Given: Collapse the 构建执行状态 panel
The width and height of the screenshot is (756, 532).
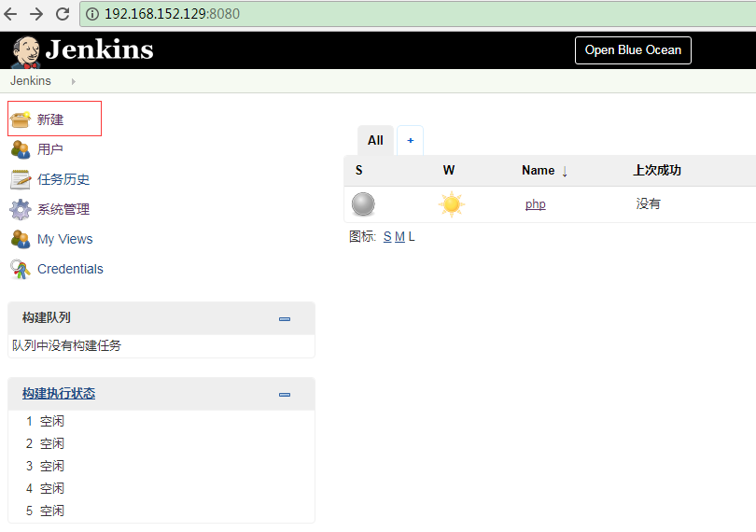Looking at the screenshot, I should pyautogui.click(x=285, y=395).
